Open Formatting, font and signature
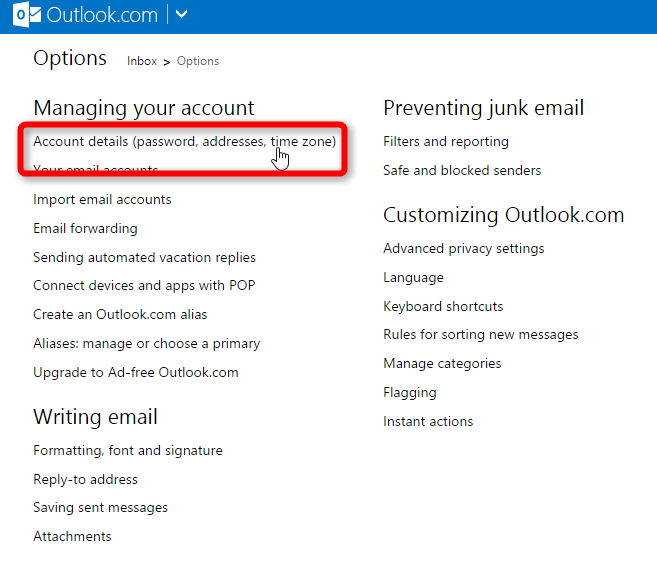Viewport: 657px width, 566px height. 128,450
